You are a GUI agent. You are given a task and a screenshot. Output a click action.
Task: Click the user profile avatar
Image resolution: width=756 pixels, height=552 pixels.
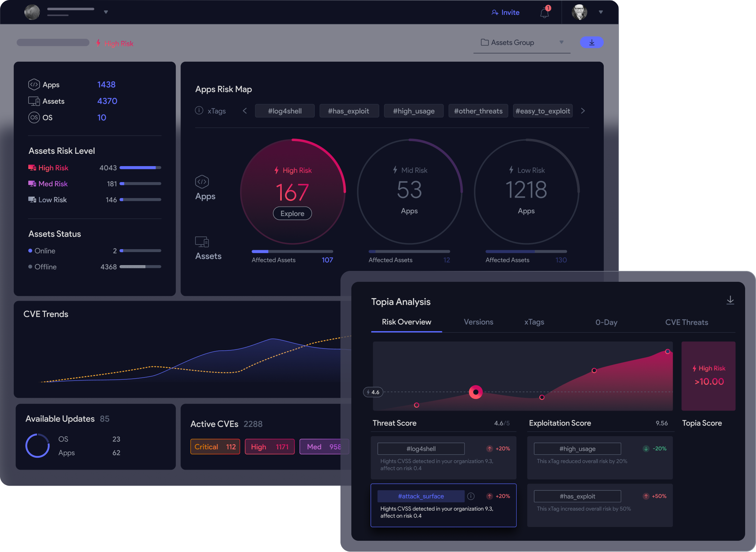(x=579, y=12)
